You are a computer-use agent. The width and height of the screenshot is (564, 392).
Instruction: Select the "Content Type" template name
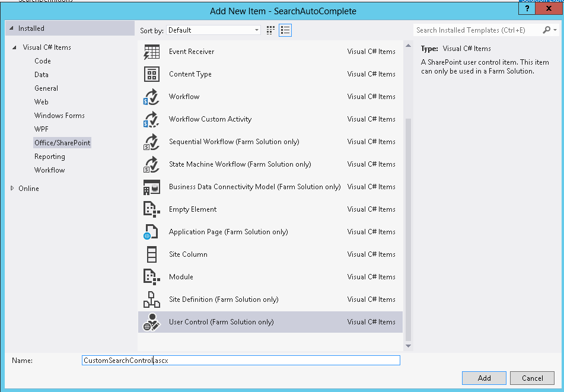(190, 75)
